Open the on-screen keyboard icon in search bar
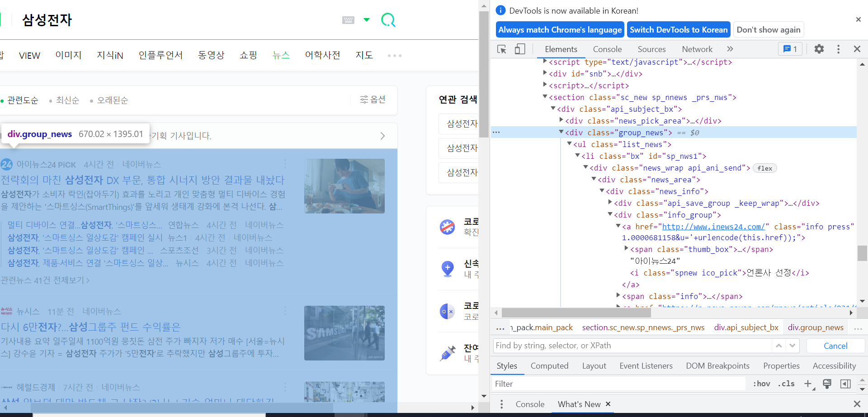Screen dimensions: 868x417 click(x=348, y=20)
